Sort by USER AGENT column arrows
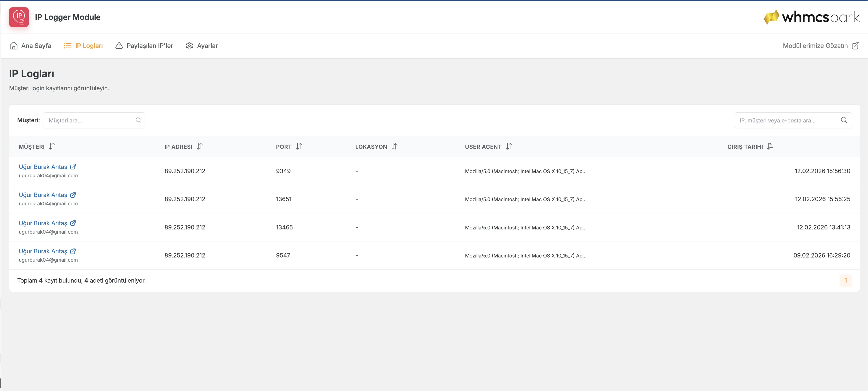The height and width of the screenshot is (391, 868). (x=509, y=147)
